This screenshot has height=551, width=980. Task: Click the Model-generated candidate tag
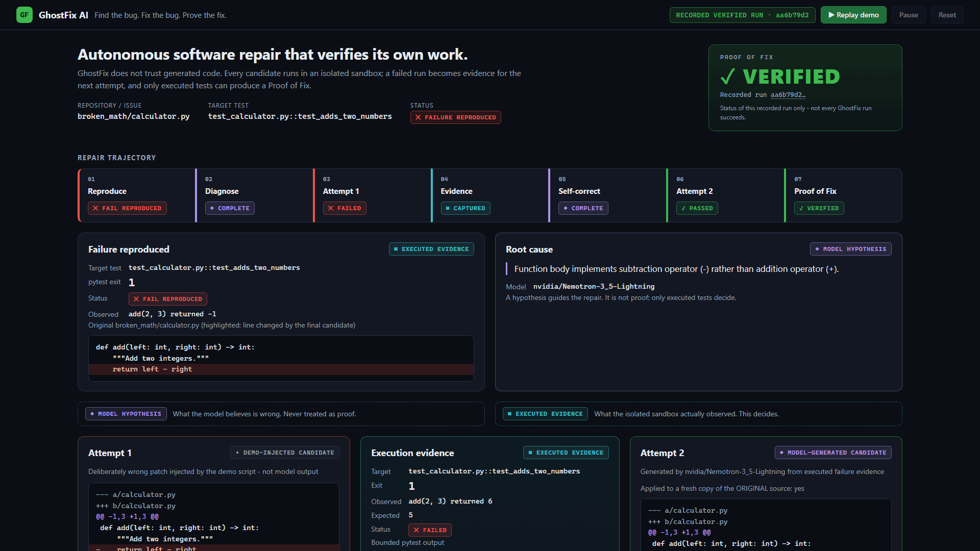[x=833, y=453]
